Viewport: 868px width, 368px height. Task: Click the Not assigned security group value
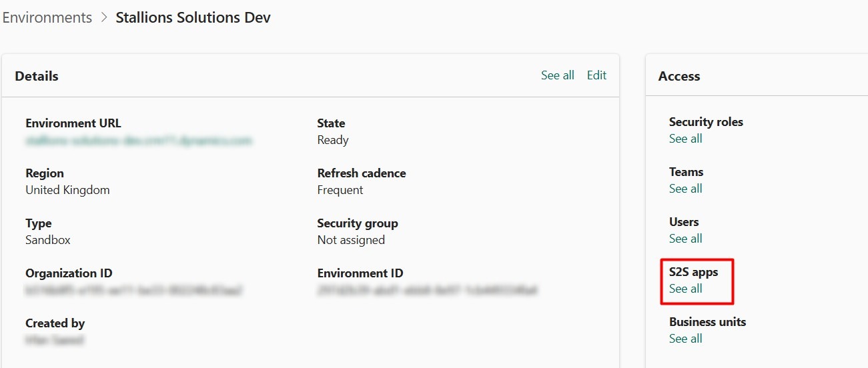pyautogui.click(x=351, y=240)
